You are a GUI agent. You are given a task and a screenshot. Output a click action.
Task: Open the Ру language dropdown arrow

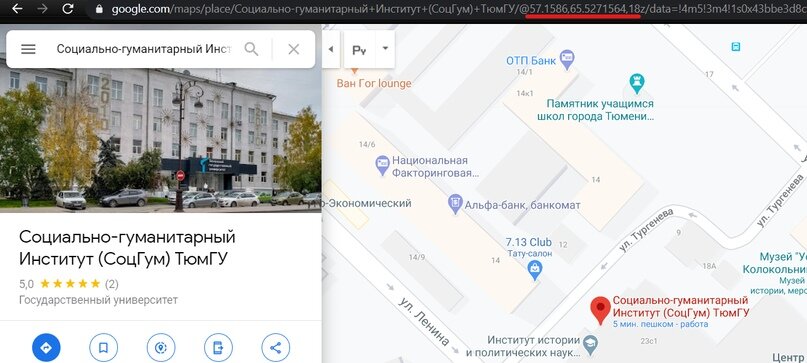coord(385,49)
